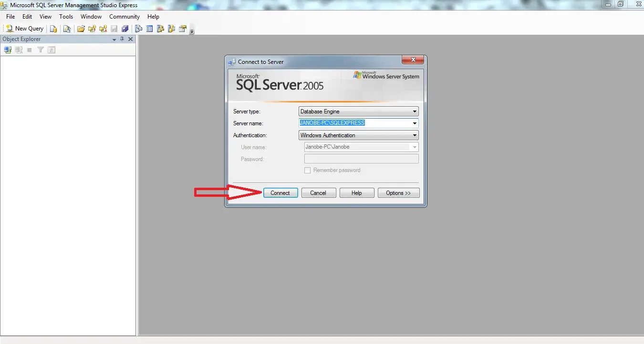Click the Object Explorer toolbar icon
This screenshot has height=344, width=644.
pyautogui.click(x=161, y=29)
